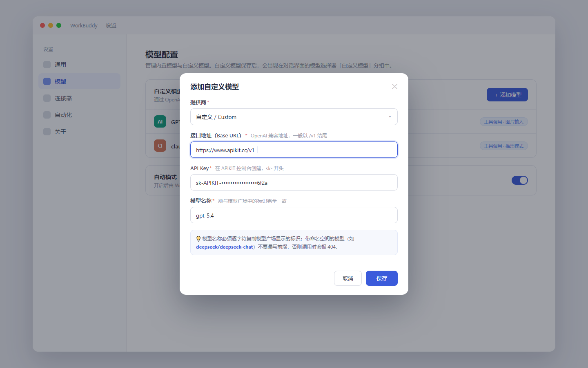The image size is (588, 368).
Task: Open the 提供商 dropdown showing 自定义 / Custom
Action: click(x=294, y=117)
